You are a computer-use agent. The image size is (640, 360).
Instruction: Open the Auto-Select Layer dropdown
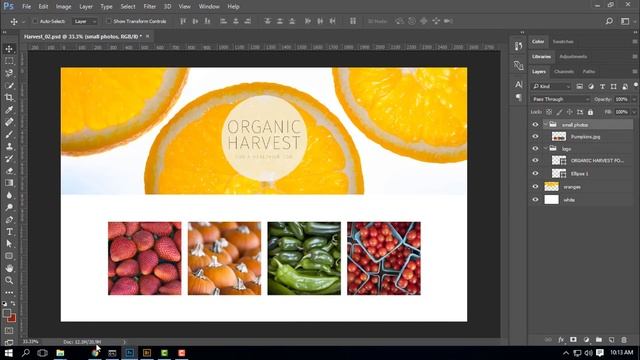(84, 21)
